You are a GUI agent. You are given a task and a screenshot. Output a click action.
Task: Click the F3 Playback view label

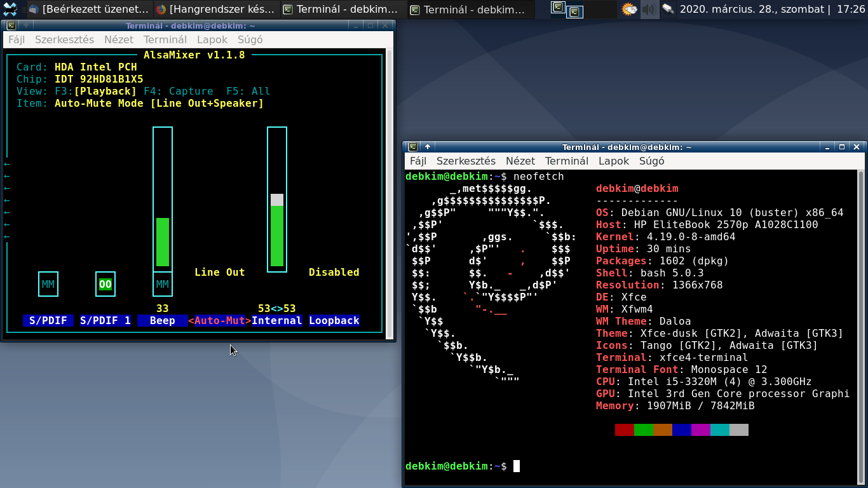[x=96, y=91]
